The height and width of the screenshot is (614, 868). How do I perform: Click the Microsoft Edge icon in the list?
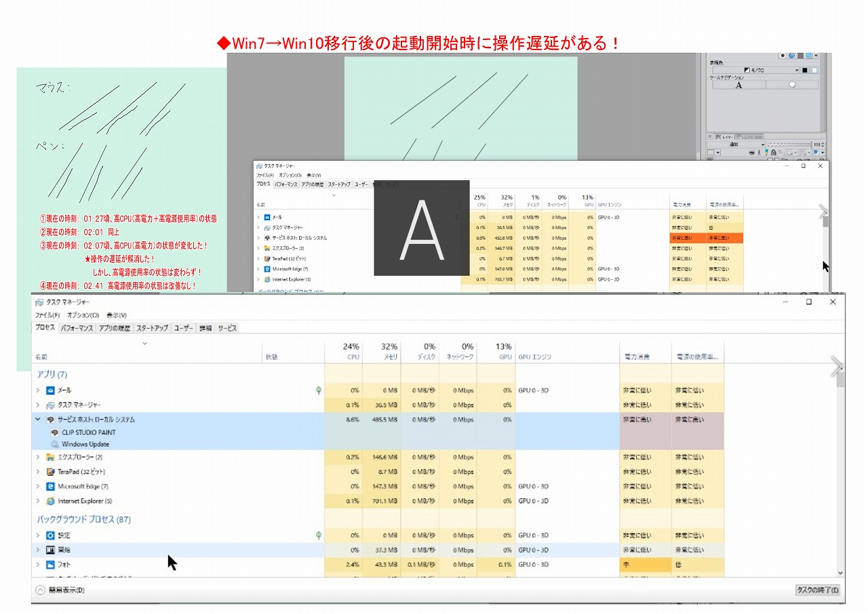click(x=50, y=487)
